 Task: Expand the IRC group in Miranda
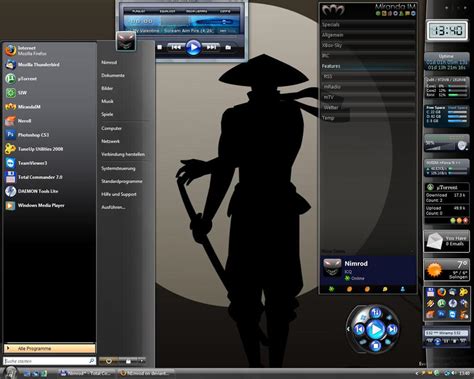click(x=368, y=56)
